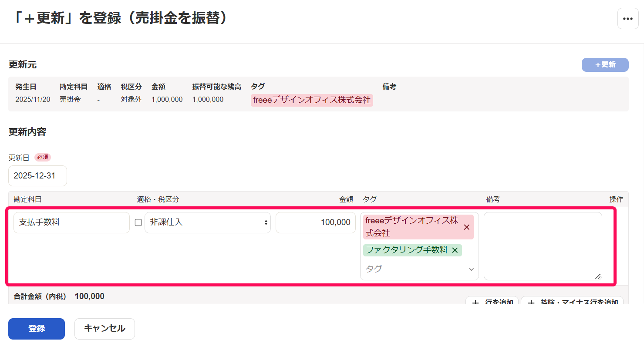Click the empty 備考 text area
Screen dimensions: 644x350
tap(543, 246)
